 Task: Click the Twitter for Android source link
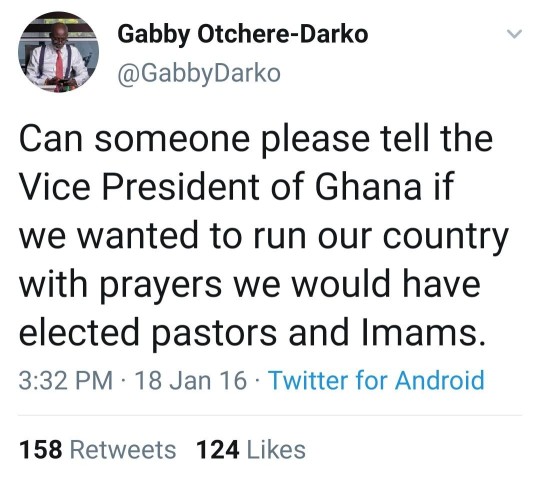376,380
